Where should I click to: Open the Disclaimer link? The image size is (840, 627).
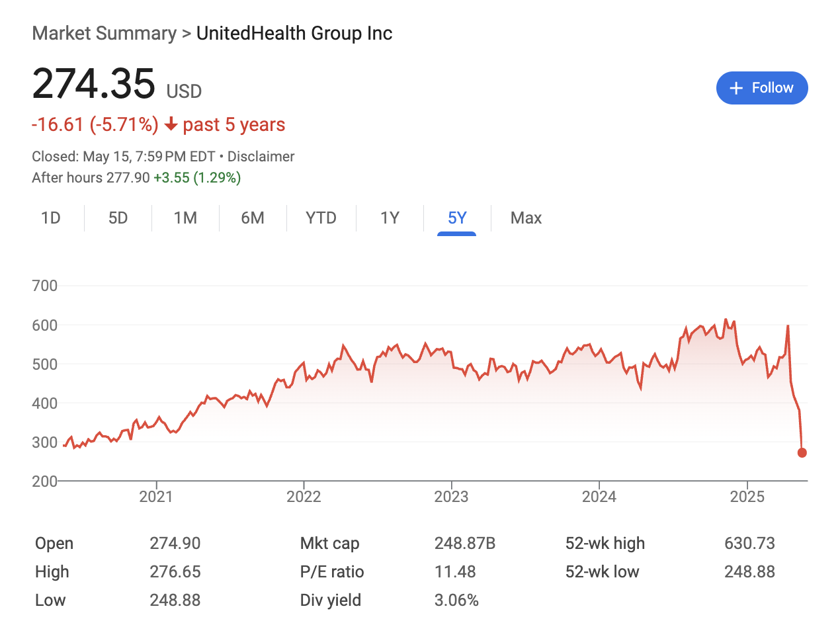point(261,157)
